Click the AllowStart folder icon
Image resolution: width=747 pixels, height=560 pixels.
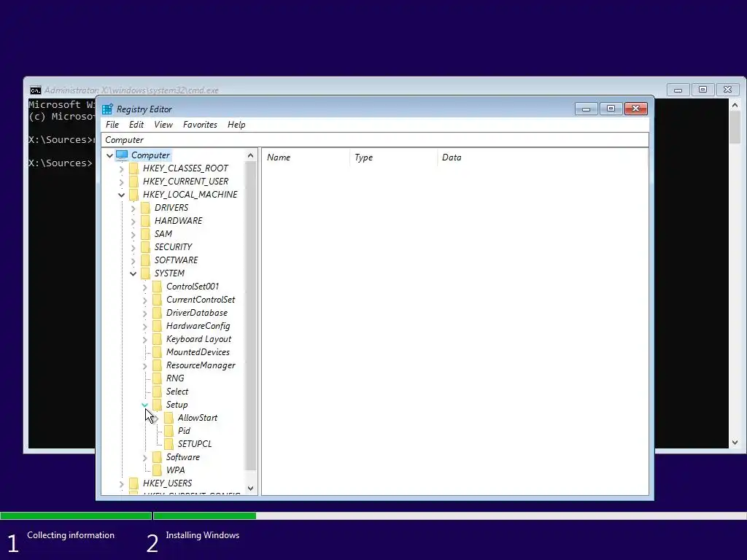169,418
